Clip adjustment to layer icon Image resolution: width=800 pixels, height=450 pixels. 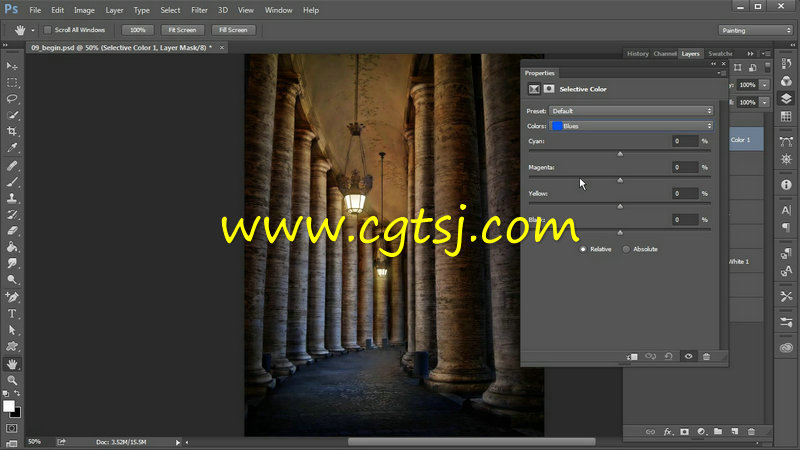tap(632, 357)
